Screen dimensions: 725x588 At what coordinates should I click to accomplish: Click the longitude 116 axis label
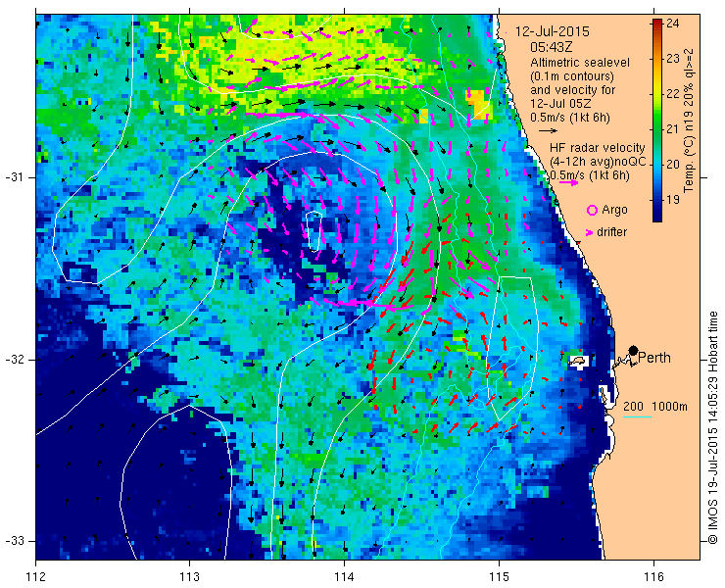click(x=653, y=577)
